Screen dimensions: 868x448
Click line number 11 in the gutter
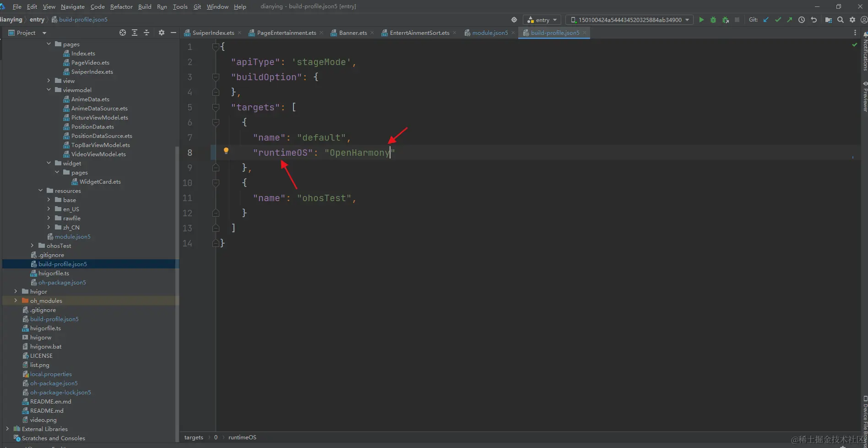(187, 198)
